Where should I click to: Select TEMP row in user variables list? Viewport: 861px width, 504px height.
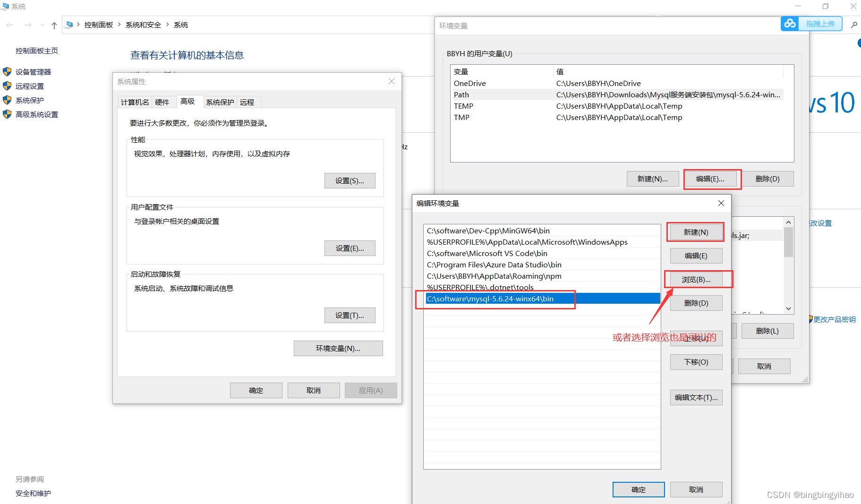[x=617, y=106]
